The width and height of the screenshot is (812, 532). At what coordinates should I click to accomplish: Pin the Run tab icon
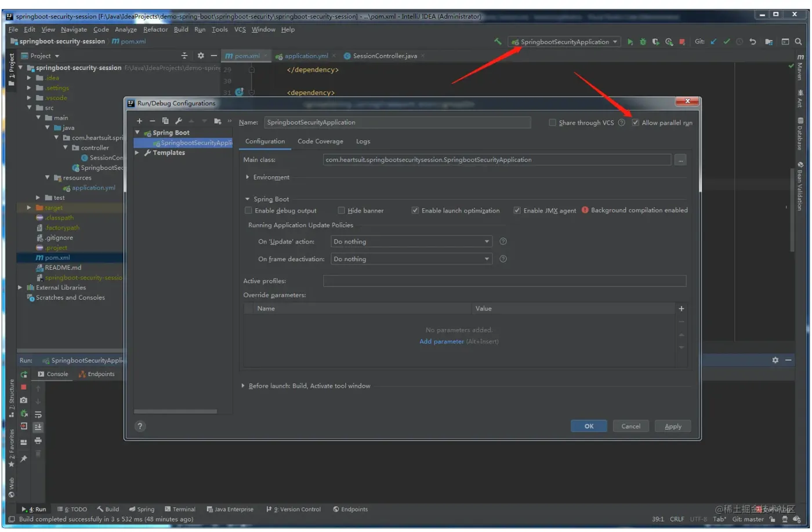24,458
